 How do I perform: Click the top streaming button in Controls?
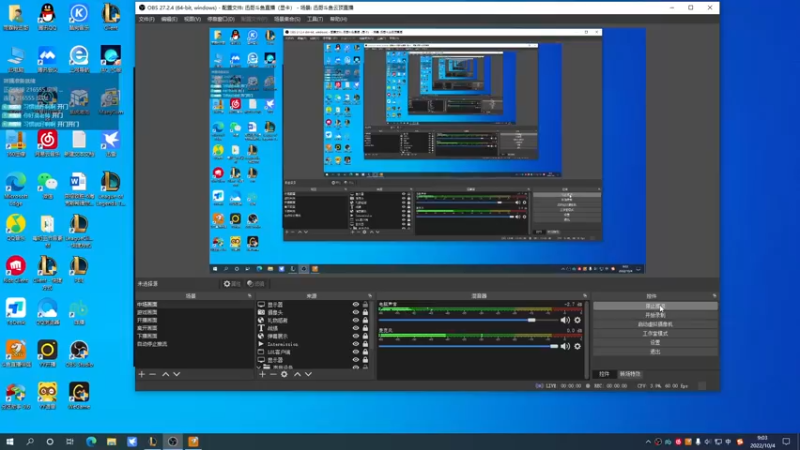click(x=655, y=306)
